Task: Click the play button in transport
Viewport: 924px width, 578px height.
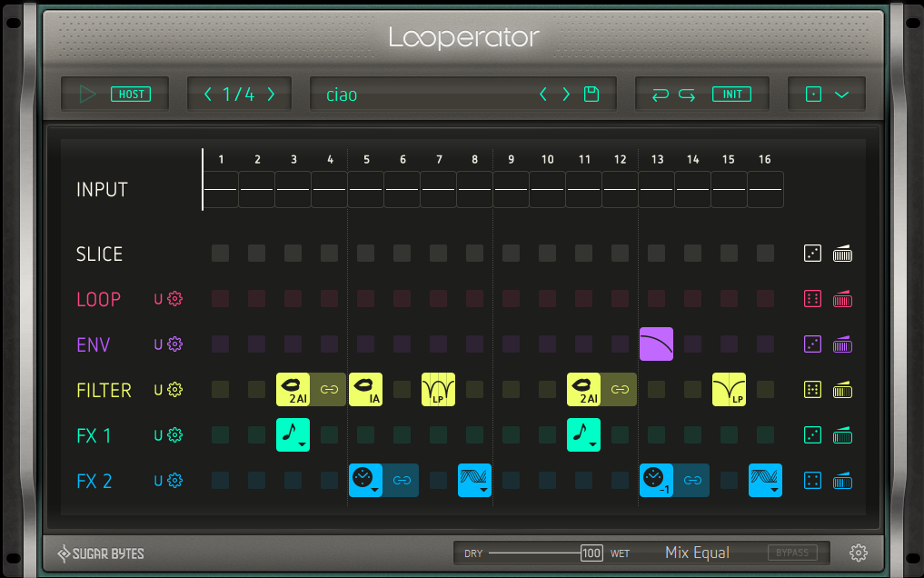Action: point(88,94)
